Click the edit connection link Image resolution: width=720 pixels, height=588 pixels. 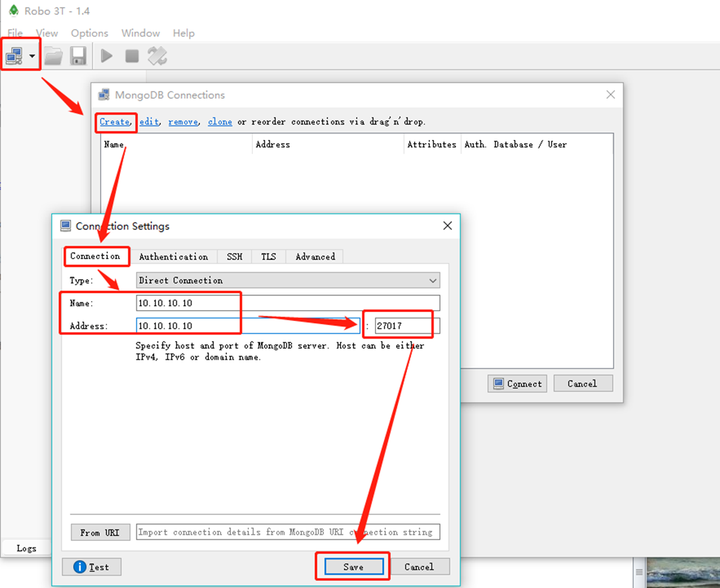[149, 122]
